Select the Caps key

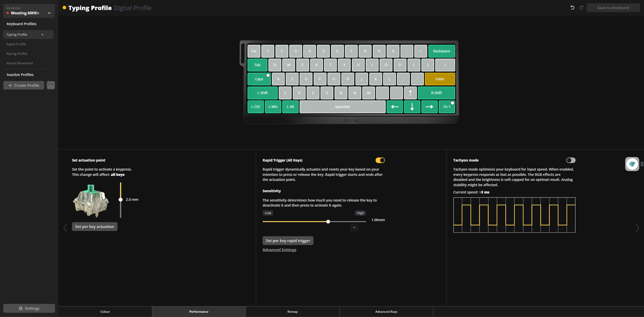click(259, 79)
